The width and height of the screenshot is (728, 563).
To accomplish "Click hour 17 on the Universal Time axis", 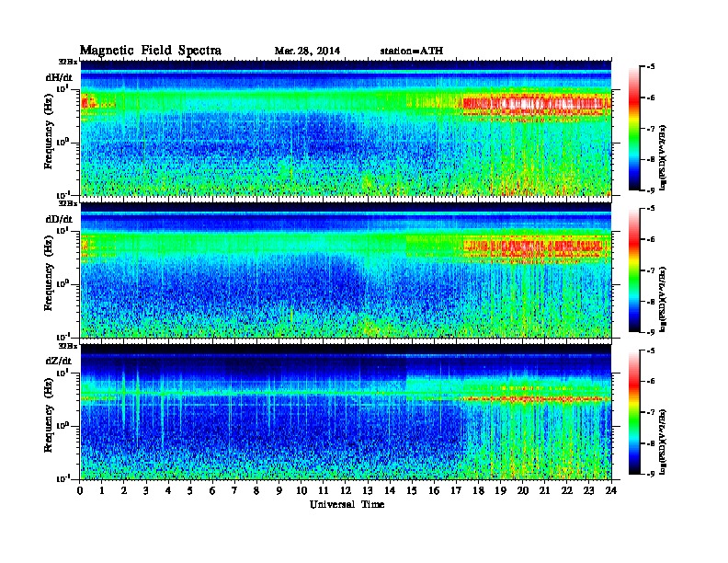I will click(x=456, y=490).
